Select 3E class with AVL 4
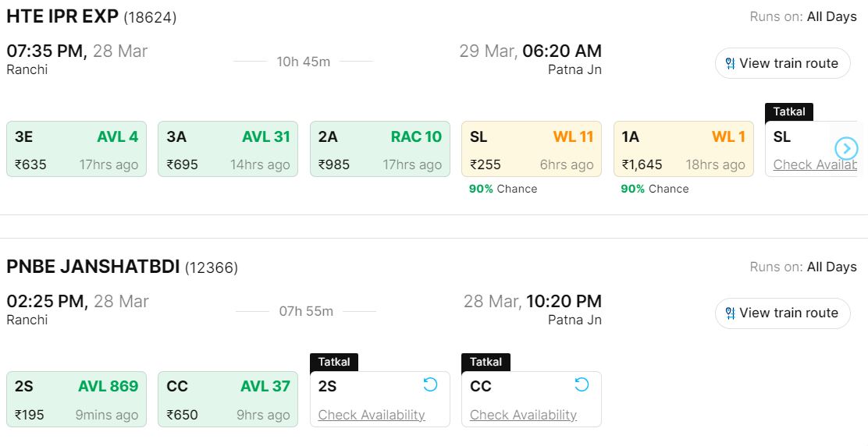868x446 pixels. click(76, 149)
